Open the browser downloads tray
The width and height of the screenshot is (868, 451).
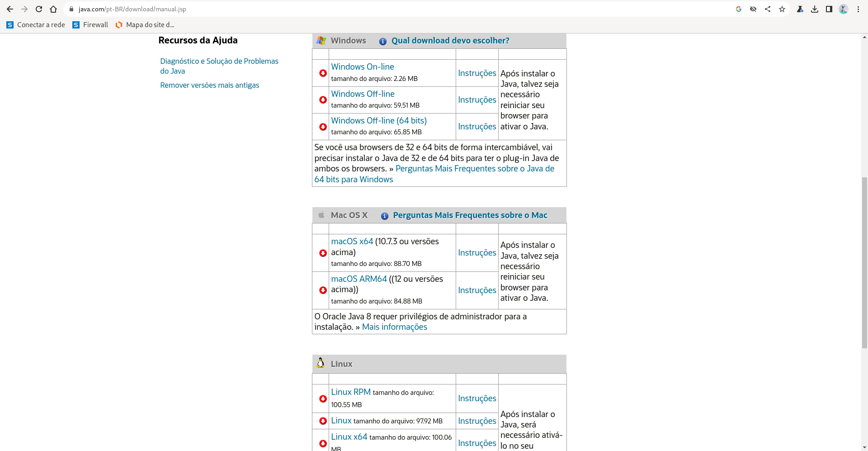[815, 9]
